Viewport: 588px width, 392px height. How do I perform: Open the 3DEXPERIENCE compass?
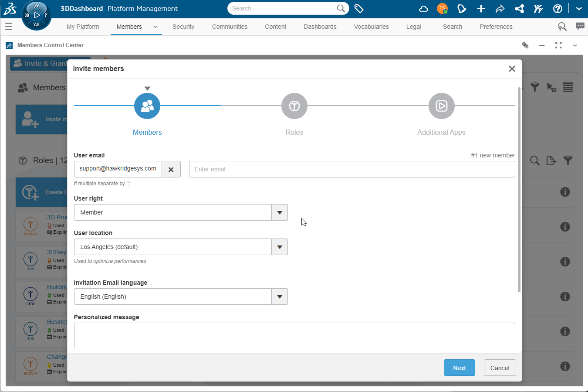[37, 15]
